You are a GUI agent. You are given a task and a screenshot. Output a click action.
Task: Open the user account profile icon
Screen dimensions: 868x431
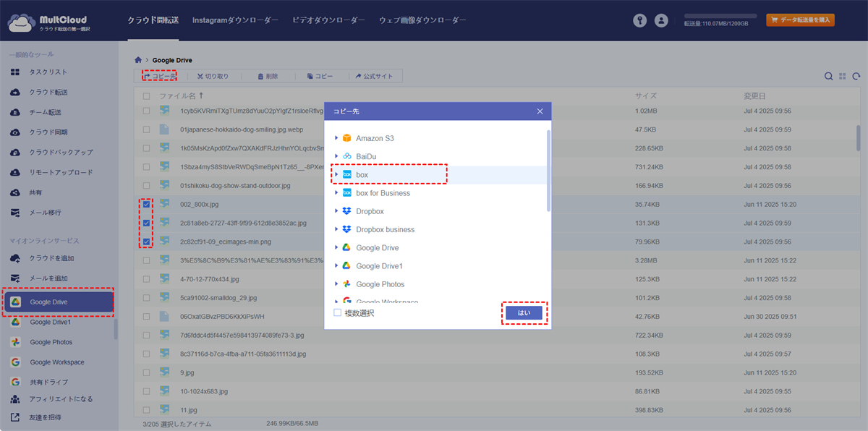(x=661, y=21)
